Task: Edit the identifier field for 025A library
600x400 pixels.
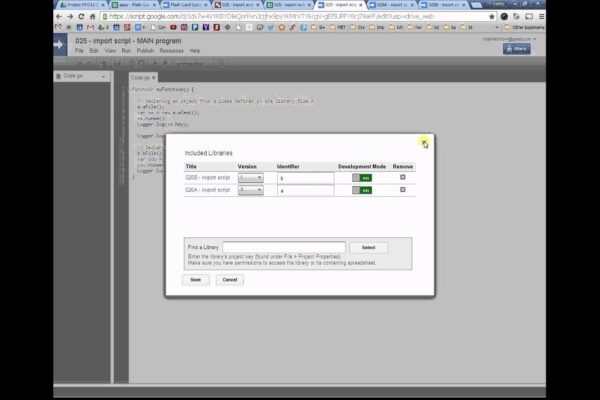Action: click(306, 190)
